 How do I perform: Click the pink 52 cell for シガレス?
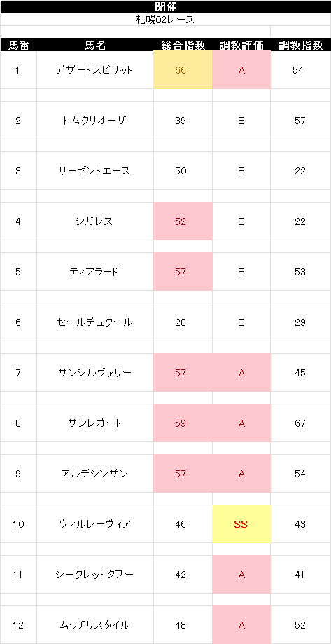pos(183,221)
